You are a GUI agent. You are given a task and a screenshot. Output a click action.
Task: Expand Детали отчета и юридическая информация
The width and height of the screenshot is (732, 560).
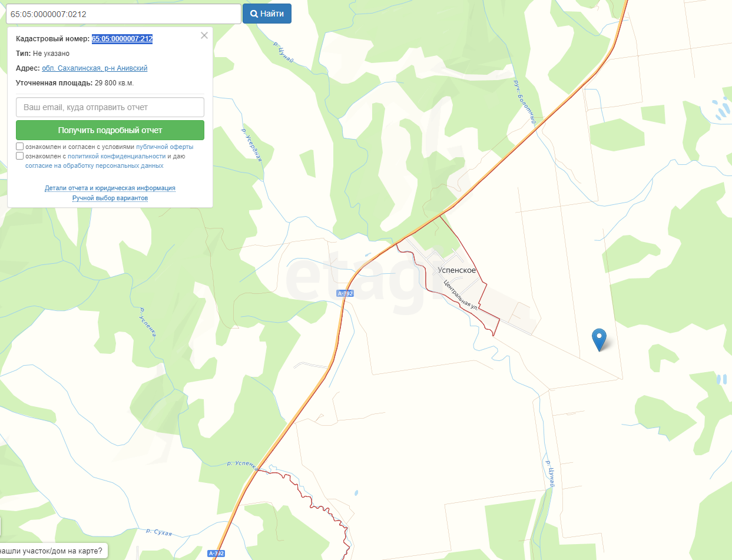pos(110,188)
